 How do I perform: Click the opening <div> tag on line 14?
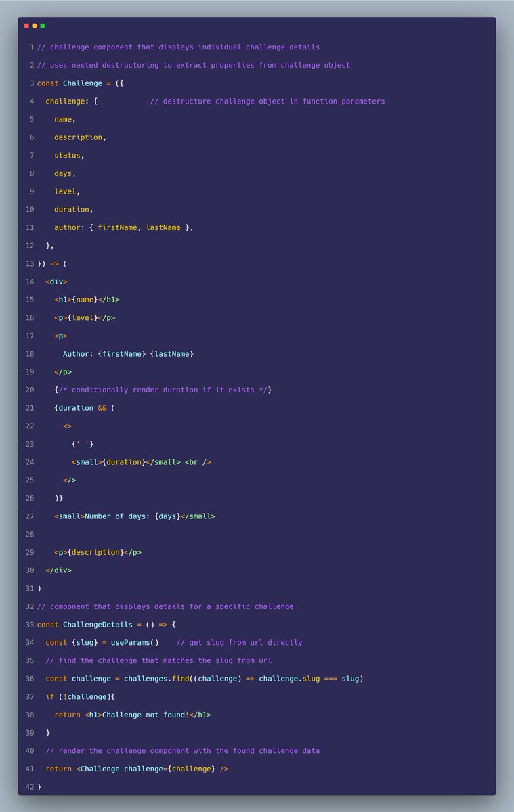[x=57, y=281]
